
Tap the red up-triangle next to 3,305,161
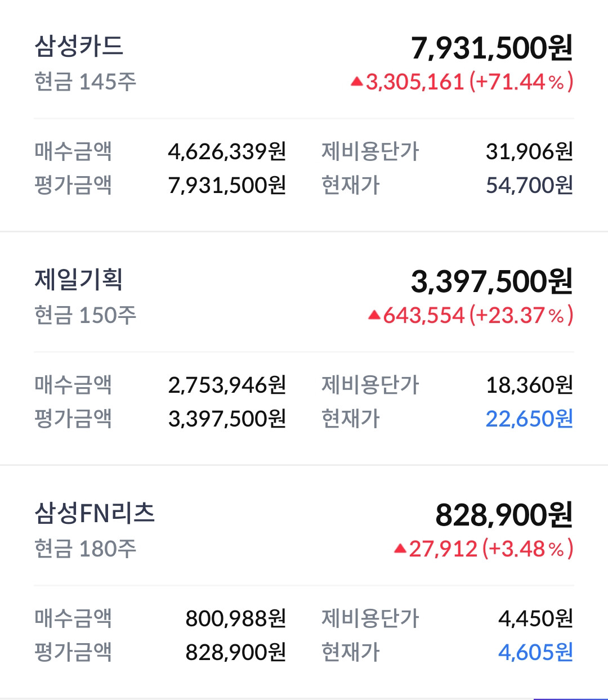click(356, 82)
